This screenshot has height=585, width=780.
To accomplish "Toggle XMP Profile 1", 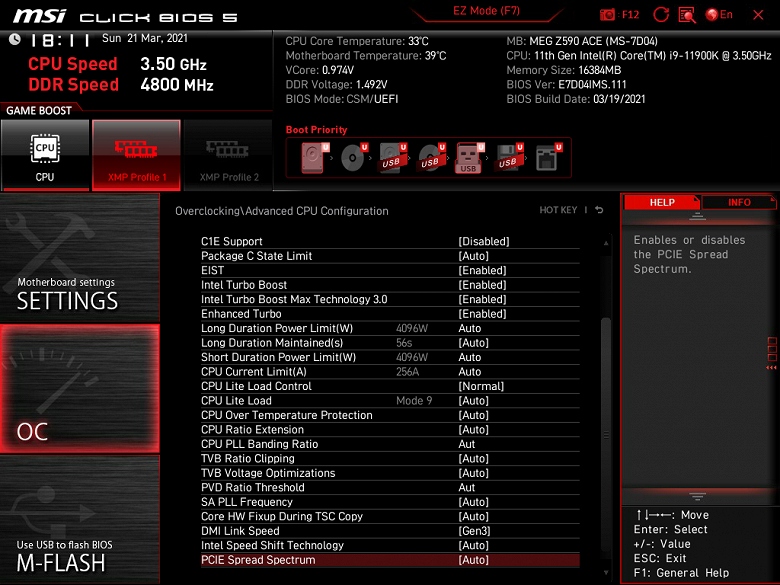I will point(136,155).
